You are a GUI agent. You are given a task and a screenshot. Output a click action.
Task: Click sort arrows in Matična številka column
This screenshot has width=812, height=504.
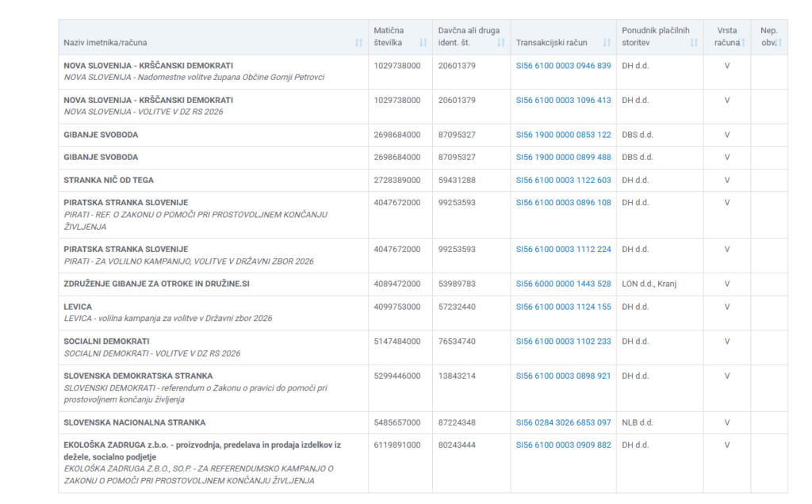click(423, 43)
